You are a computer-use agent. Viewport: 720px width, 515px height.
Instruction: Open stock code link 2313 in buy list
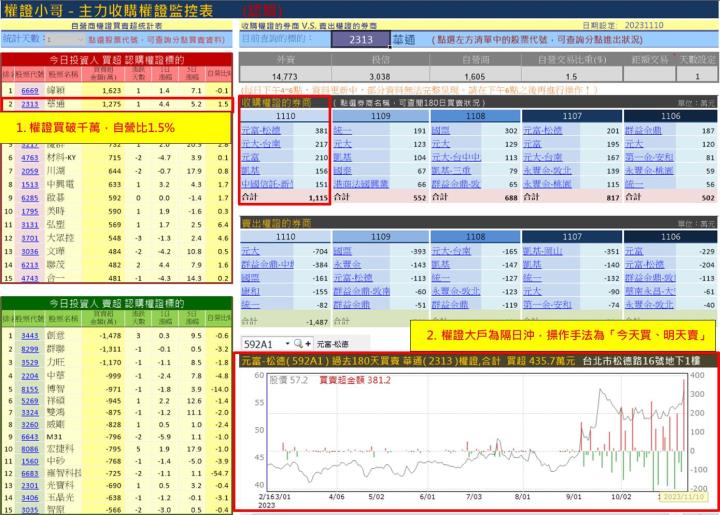pyautogui.click(x=30, y=104)
